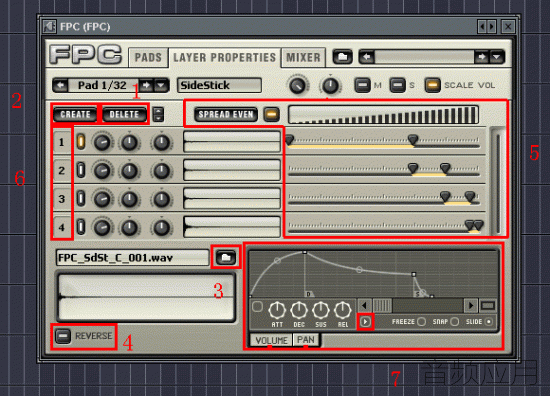
Task: Click the CREATE layer button
Action: (x=75, y=114)
